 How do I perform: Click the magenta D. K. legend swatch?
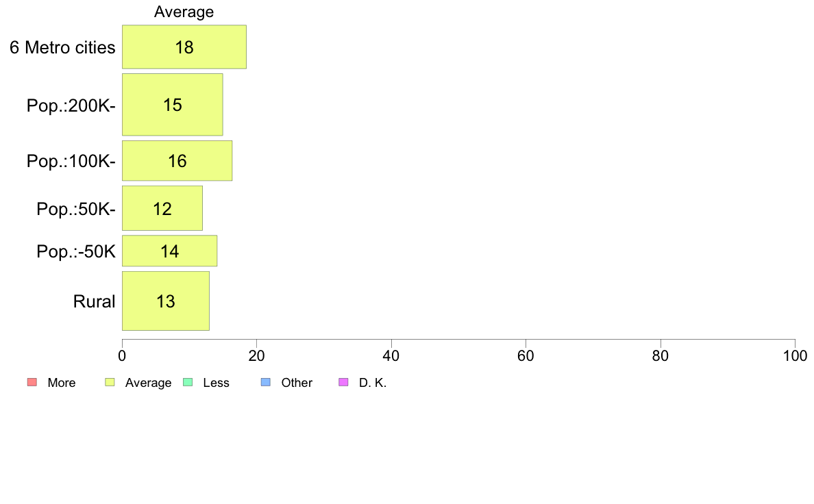click(343, 383)
